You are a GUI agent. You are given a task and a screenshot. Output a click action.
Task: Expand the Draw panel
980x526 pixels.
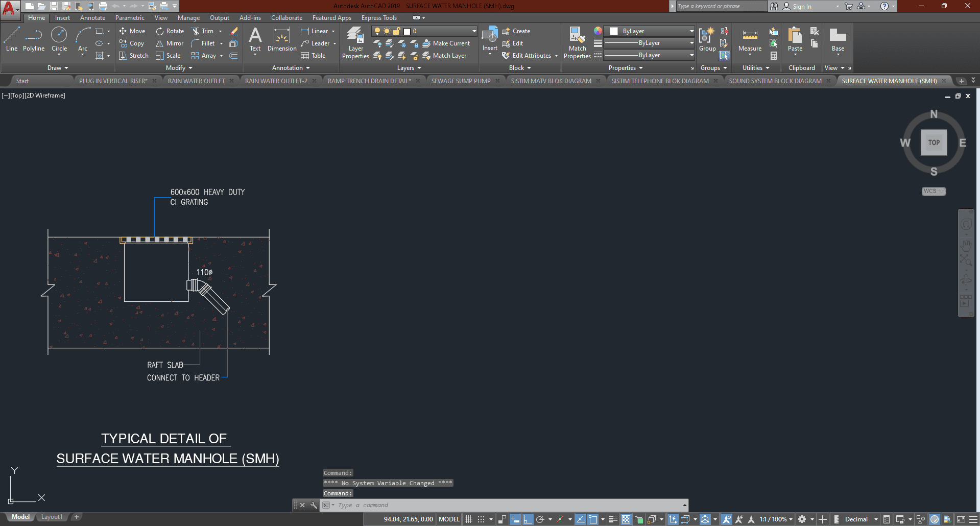point(58,68)
